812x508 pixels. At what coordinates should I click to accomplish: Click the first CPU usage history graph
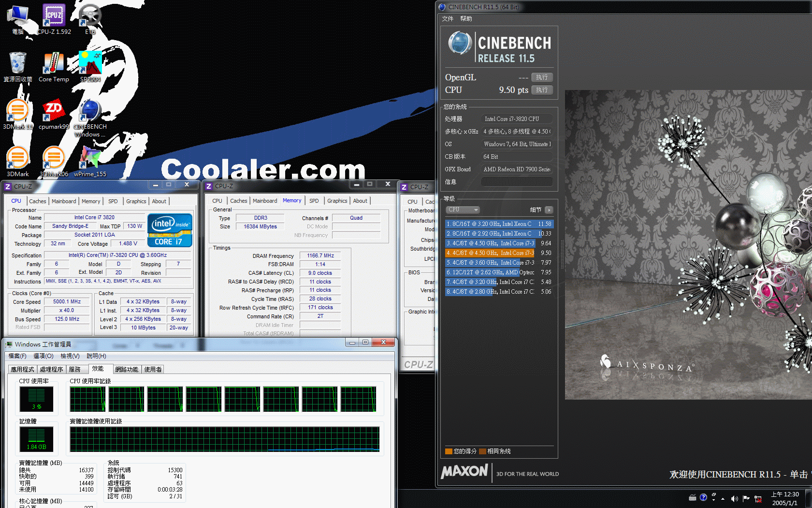click(87, 399)
